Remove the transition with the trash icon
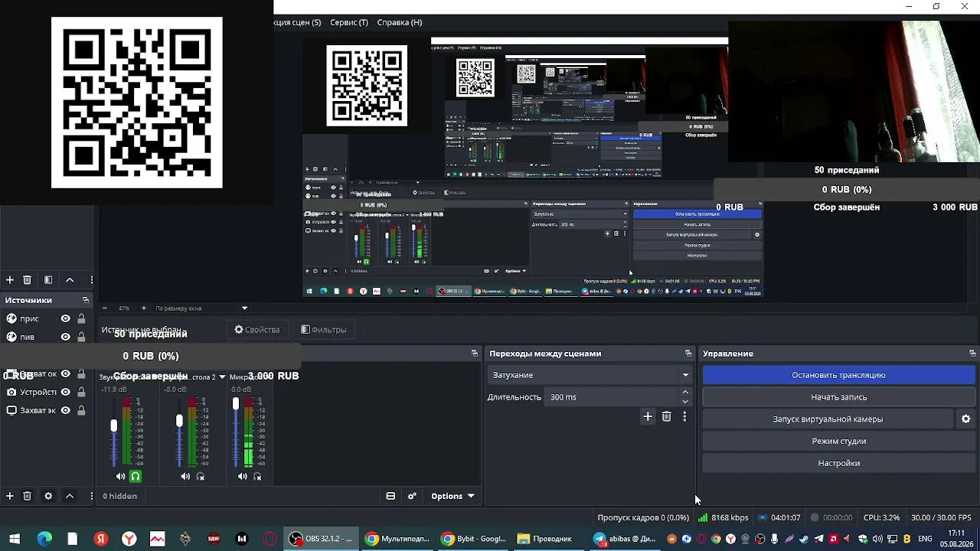Screen dimensions: 980x551 pos(667,416)
